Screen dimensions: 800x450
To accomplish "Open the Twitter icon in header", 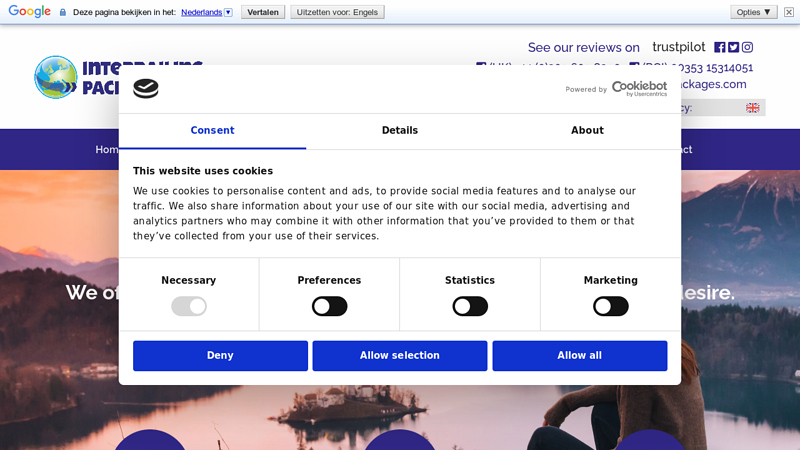I will coord(733,47).
